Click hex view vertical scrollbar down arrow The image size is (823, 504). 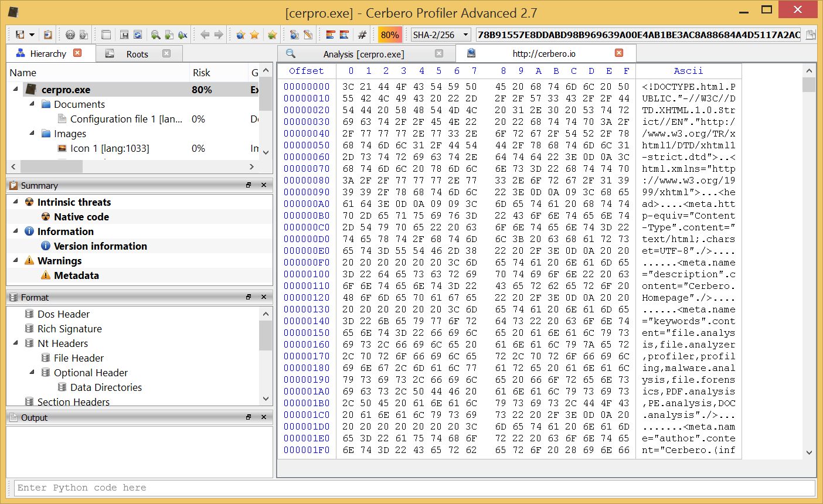tap(809, 452)
